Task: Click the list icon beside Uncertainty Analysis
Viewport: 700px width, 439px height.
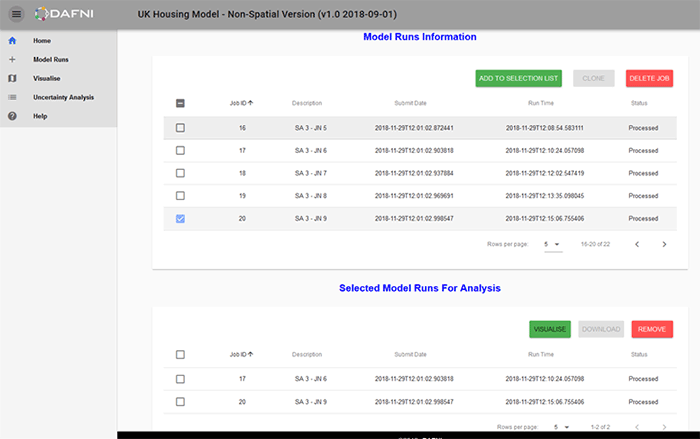Action: tap(12, 97)
